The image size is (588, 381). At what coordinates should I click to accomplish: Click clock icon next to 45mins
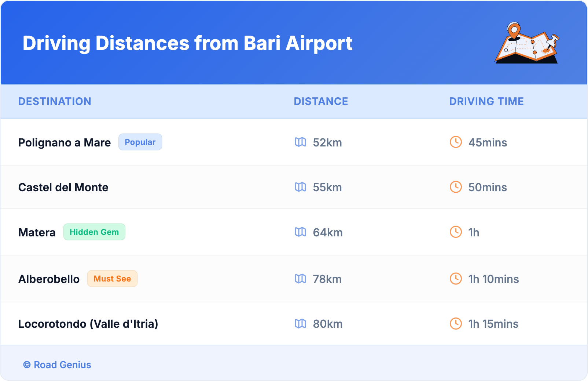click(456, 142)
